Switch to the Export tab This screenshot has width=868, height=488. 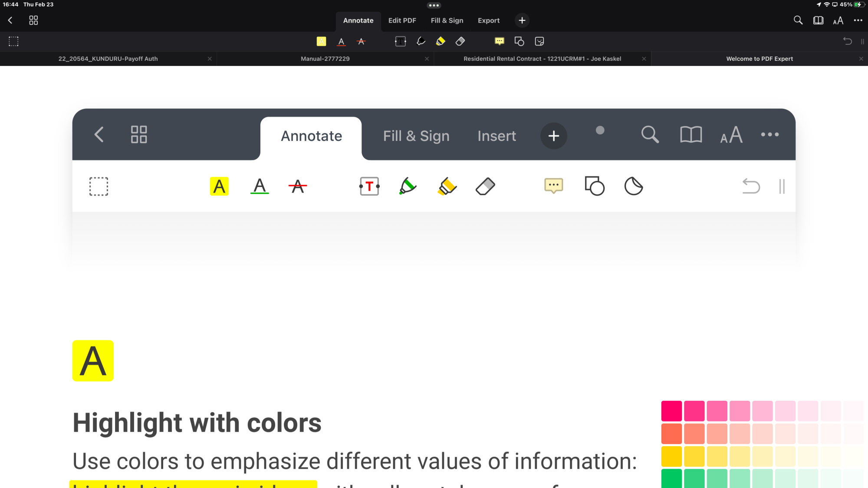489,20
